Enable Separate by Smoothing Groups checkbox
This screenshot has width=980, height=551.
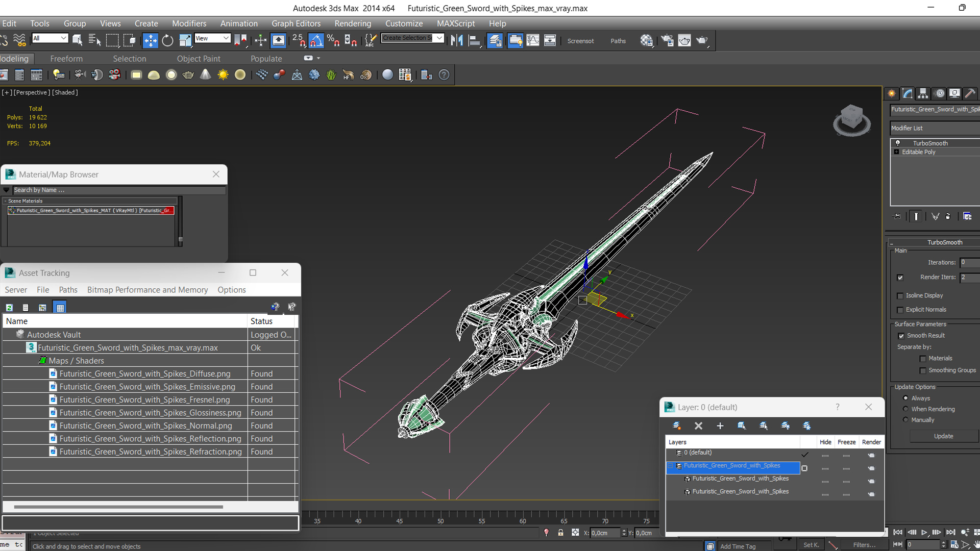pyautogui.click(x=922, y=371)
